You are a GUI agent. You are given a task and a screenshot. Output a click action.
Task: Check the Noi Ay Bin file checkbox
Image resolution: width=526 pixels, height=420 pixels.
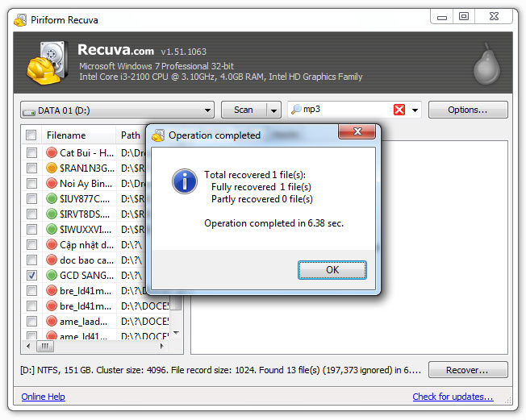[x=31, y=184]
